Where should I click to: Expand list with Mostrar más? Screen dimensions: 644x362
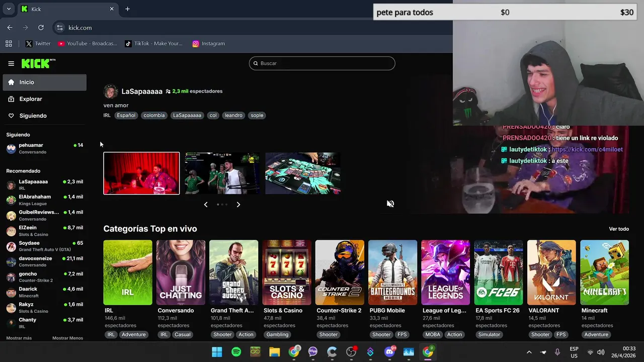click(x=19, y=338)
